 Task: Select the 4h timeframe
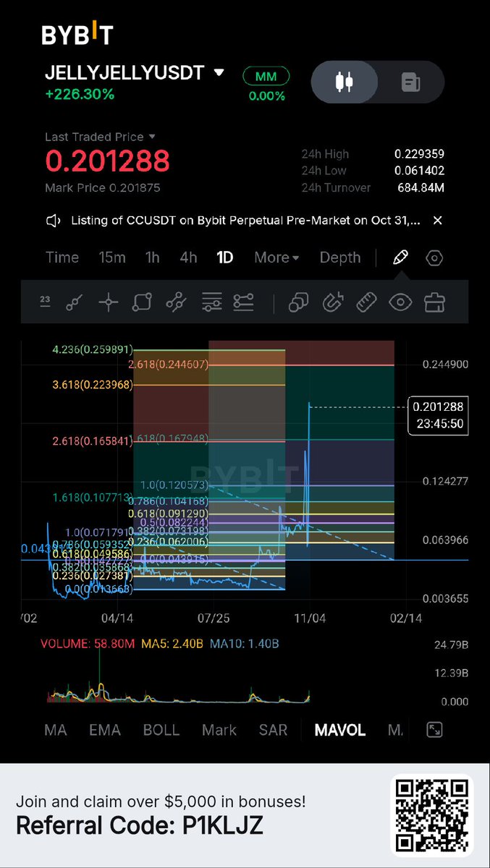click(188, 258)
